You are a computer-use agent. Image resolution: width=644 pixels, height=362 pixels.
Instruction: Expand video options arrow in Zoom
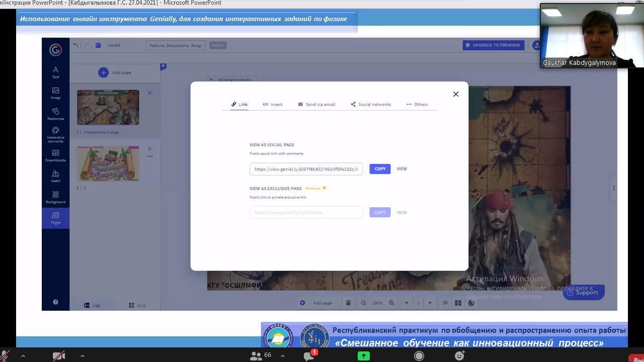(83, 355)
